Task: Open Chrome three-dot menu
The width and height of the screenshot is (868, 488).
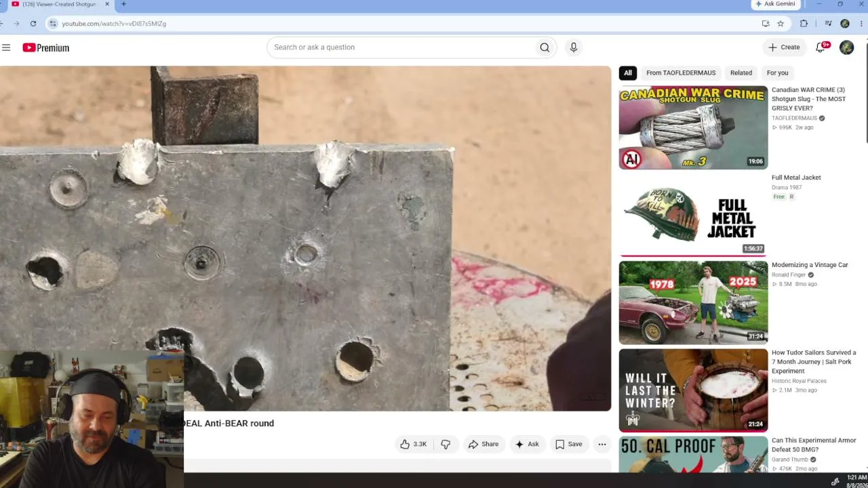Action: click(861, 24)
